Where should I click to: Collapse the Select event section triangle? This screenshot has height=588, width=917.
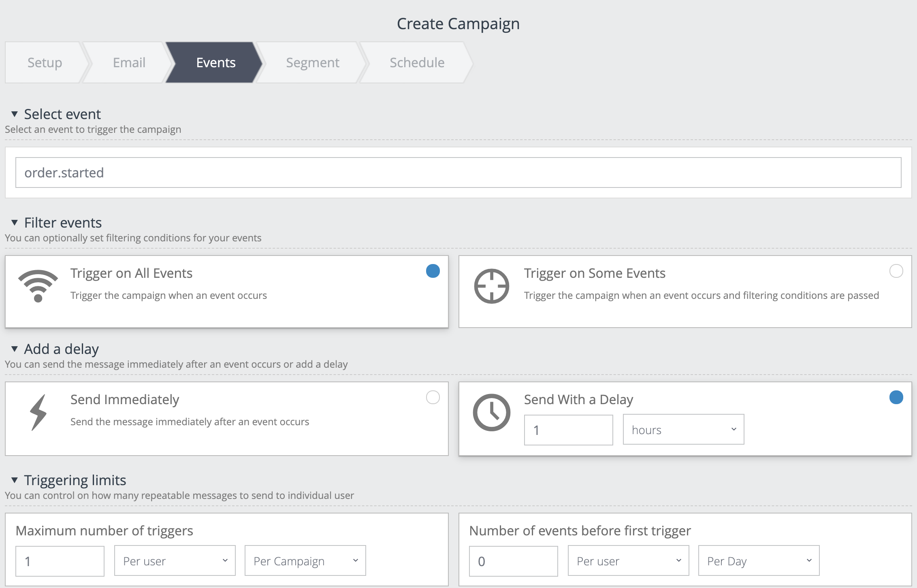pyautogui.click(x=15, y=114)
